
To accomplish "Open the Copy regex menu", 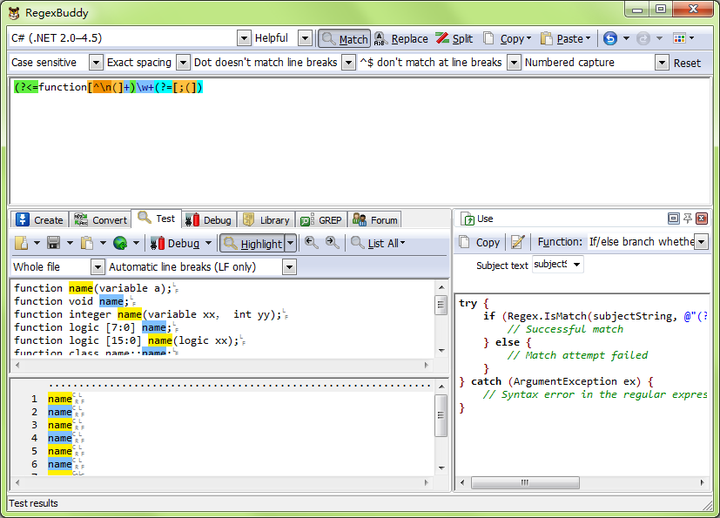I will (507, 39).
